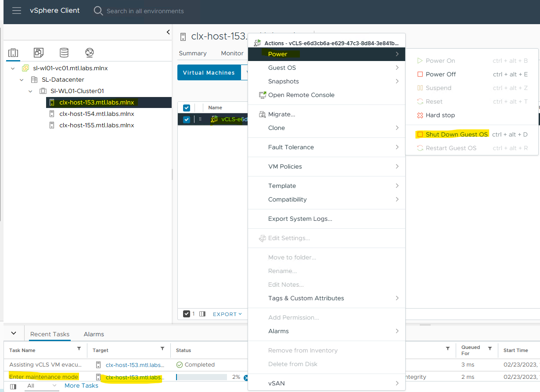Expand Tags & Custom Attributes submenu
The image size is (540, 392).
[327, 298]
